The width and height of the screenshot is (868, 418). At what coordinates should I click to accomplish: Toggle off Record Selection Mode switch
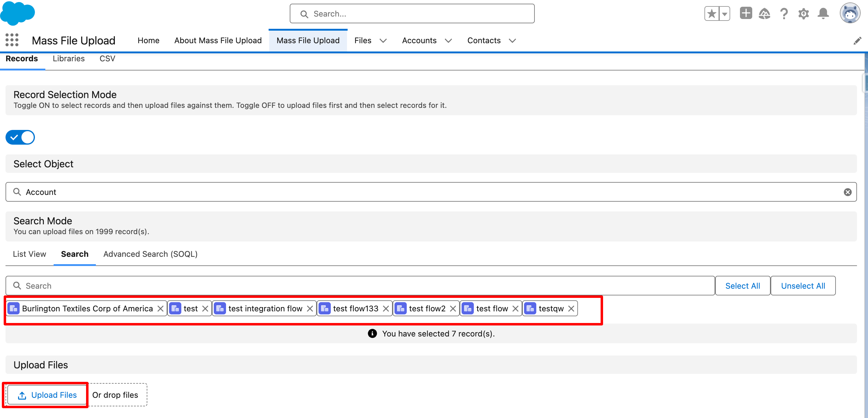(x=20, y=138)
